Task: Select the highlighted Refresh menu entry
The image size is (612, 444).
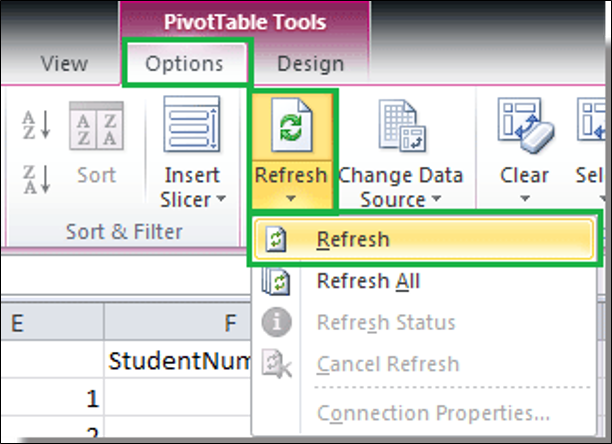Action: pos(424,239)
